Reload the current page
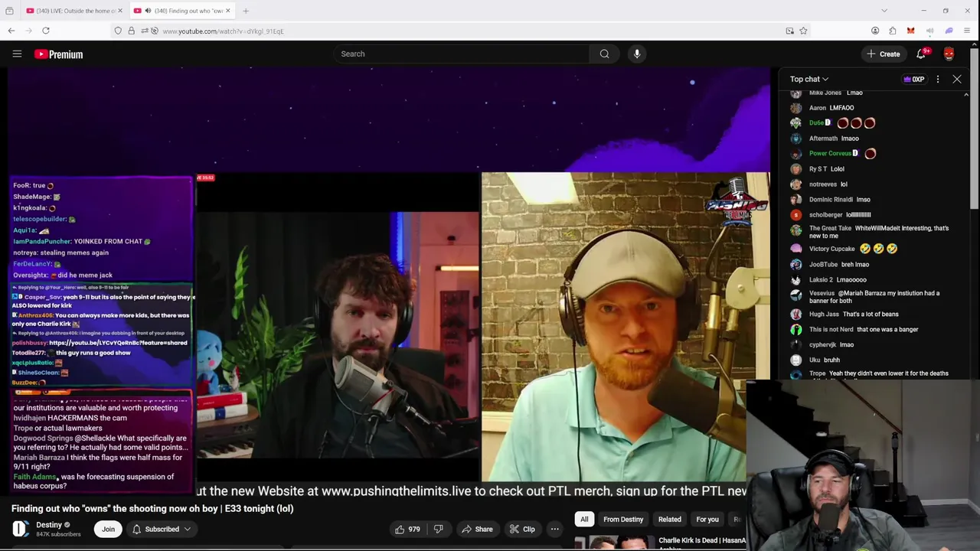This screenshot has width=980, height=551. click(x=46, y=31)
